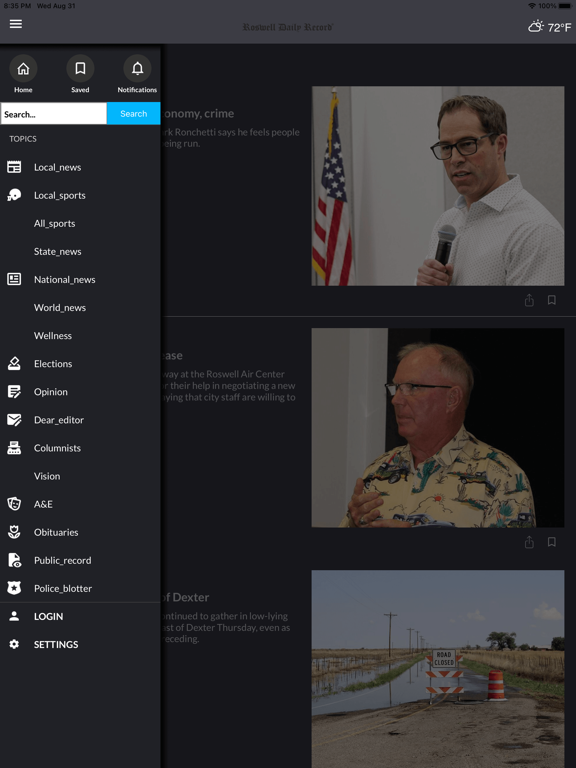Viewport: 576px width, 768px height.
Task: Click the Elections ballot icon
Action: (x=14, y=363)
